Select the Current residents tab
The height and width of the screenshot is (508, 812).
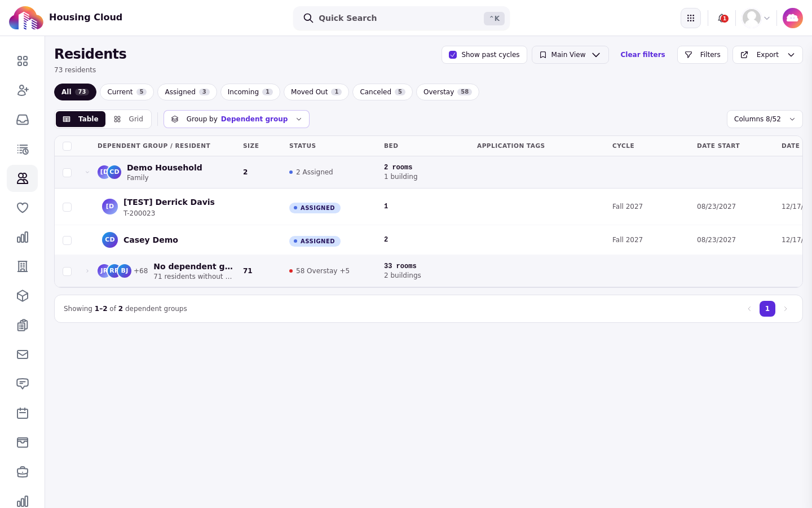click(x=127, y=92)
